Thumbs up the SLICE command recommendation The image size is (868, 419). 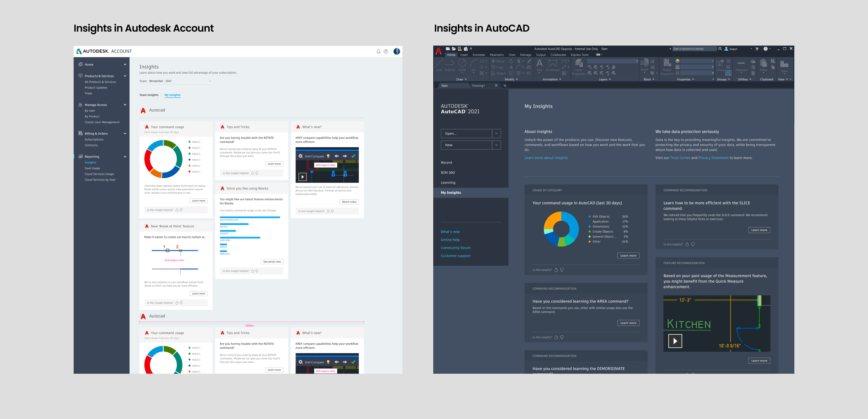[x=687, y=244]
